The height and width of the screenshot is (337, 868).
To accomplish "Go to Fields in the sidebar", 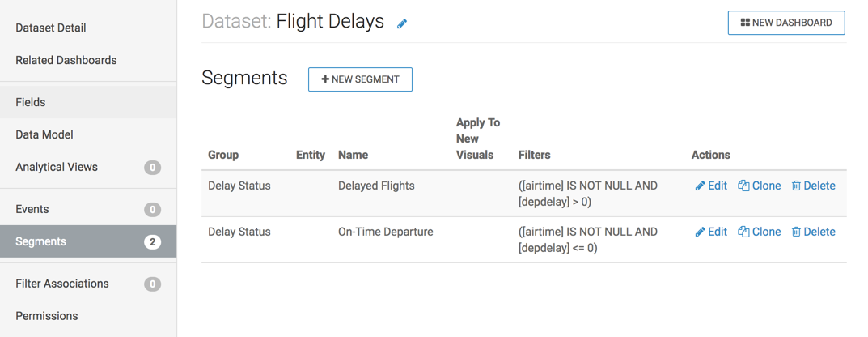I will 31,102.
